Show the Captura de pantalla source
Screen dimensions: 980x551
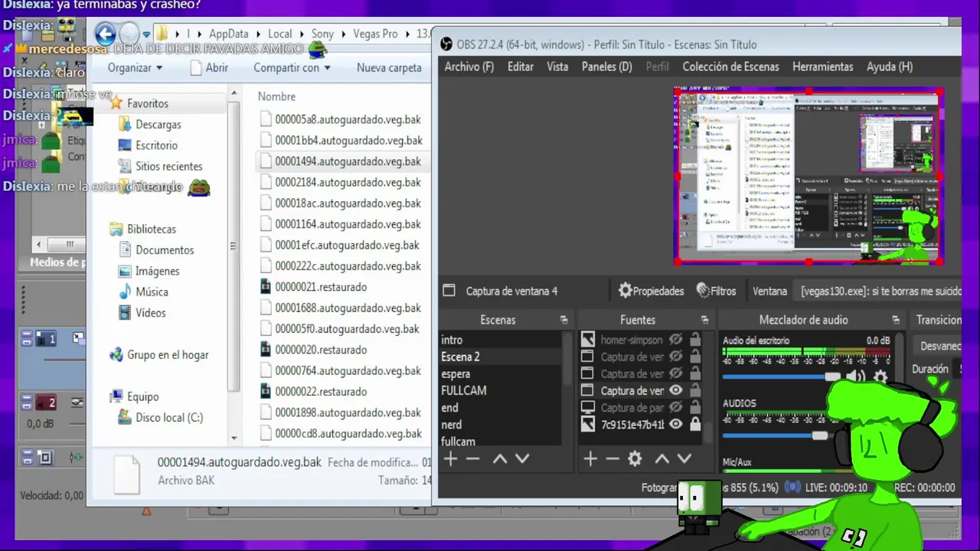point(675,407)
